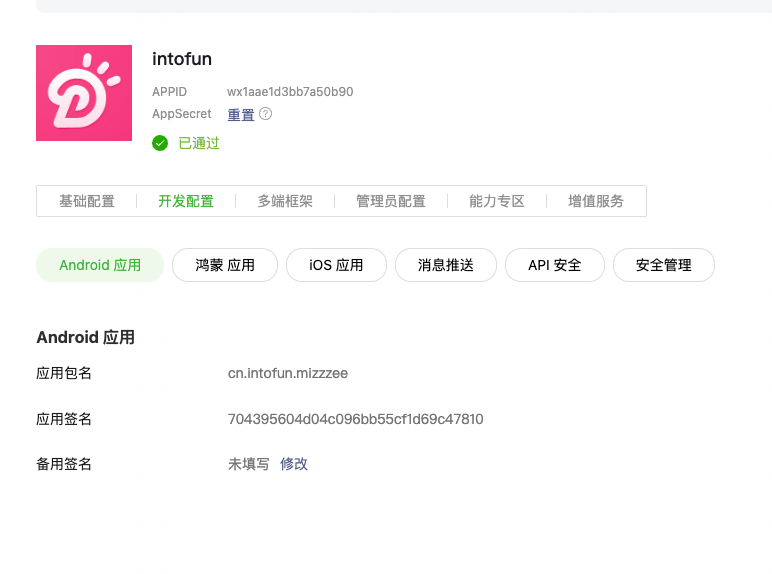This screenshot has width=772, height=574.
Task: Switch to 基础配置 tab
Action: click(x=87, y=201)
